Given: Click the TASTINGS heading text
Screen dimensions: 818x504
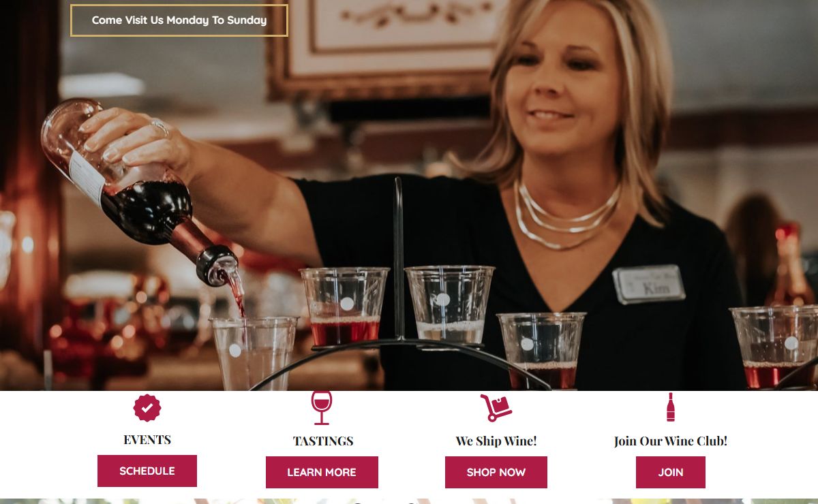Looking at the screenshot, I should [x=323, y=441].
